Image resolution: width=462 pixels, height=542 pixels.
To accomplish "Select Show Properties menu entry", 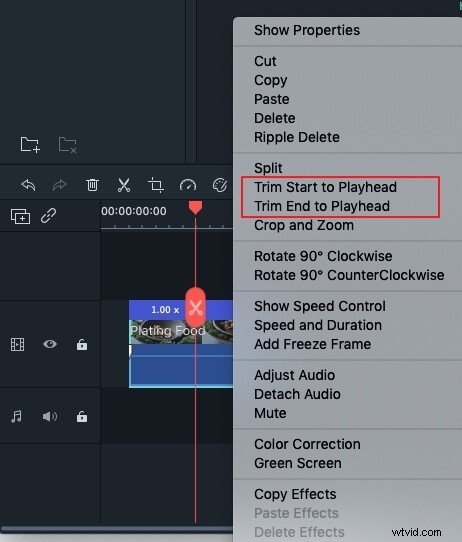I will 307,30.
